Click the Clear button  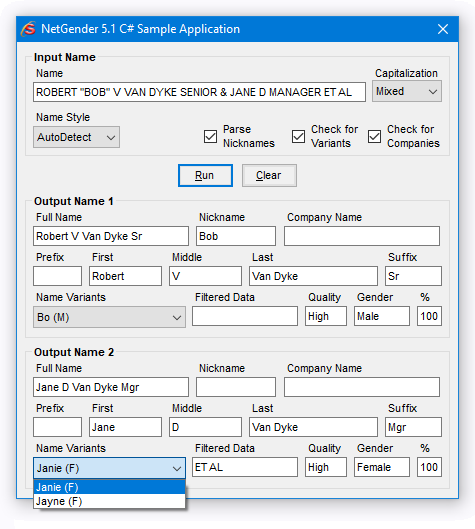(269, 175)
